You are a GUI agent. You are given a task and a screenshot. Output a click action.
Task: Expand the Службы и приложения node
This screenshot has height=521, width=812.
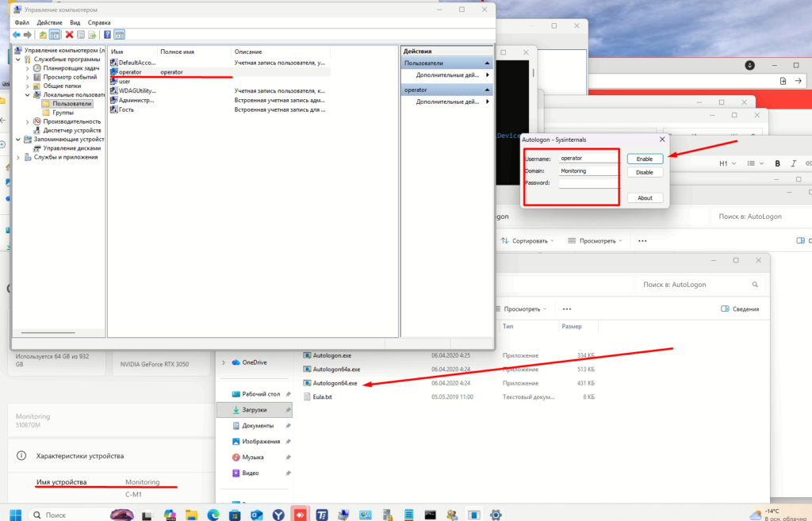pyautogui.click(x=19, y=156)
